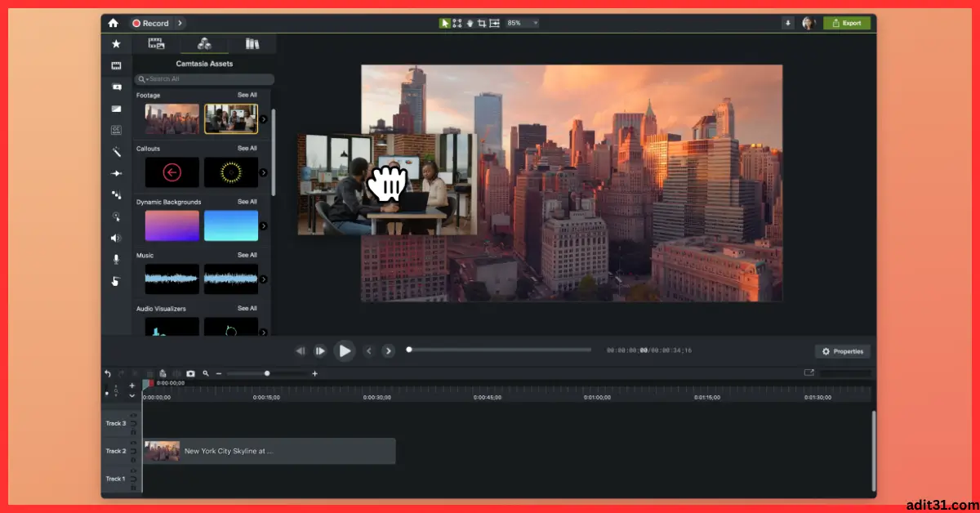Screen dimensions: 980x513
Task: Zoom out timeline with minus button
Action: 219,373
